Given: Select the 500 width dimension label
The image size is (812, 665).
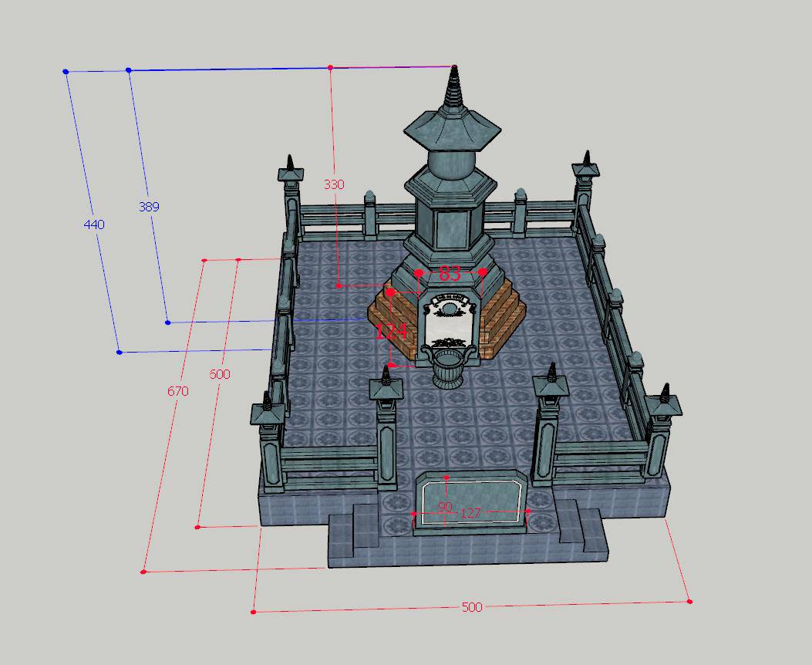Looking at the screenshot, I should pyautogui.click(x=472, y=606).
